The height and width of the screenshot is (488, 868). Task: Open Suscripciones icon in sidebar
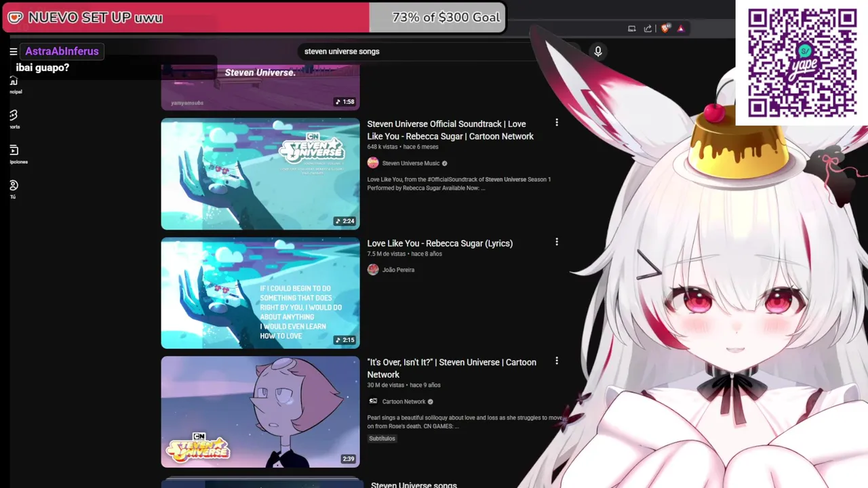click(14, 150)
